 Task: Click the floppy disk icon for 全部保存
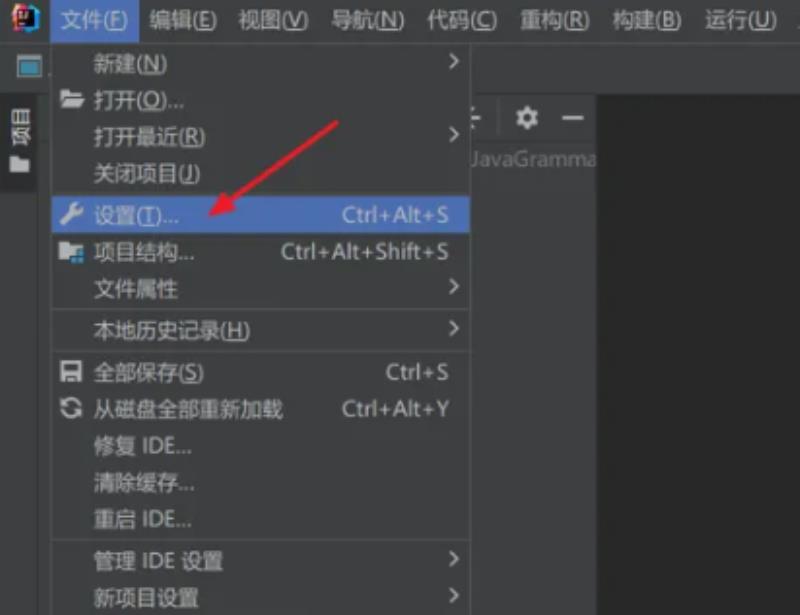pos(70,372)
